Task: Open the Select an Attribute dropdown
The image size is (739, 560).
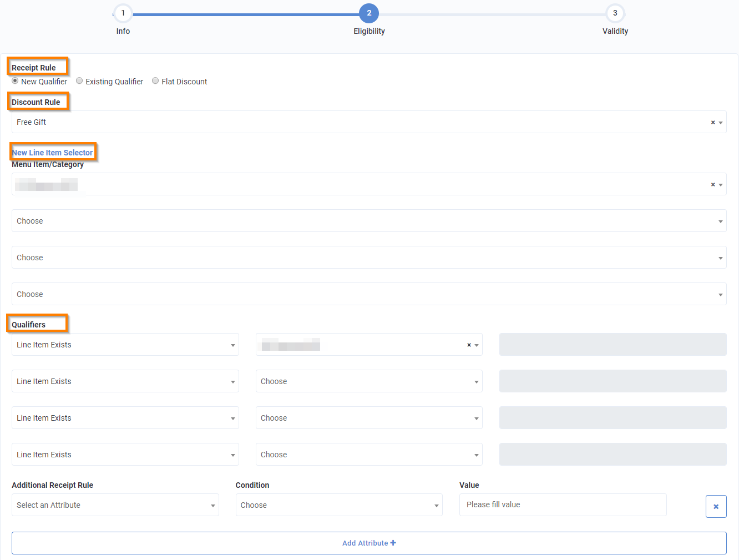Action: (x=115, y=505)
